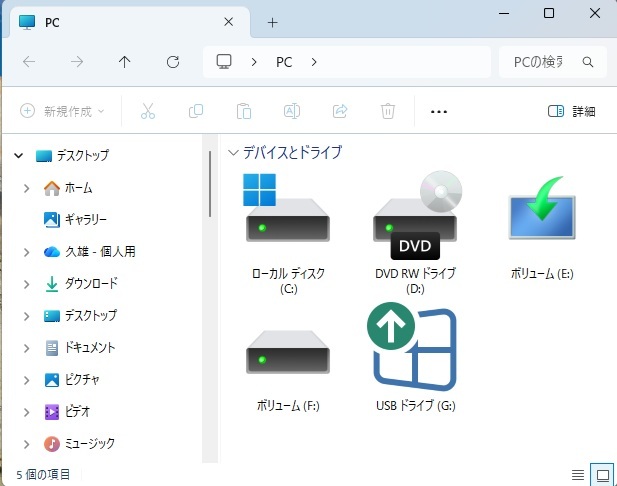Go forward with the right arrow

click(77, 62)
